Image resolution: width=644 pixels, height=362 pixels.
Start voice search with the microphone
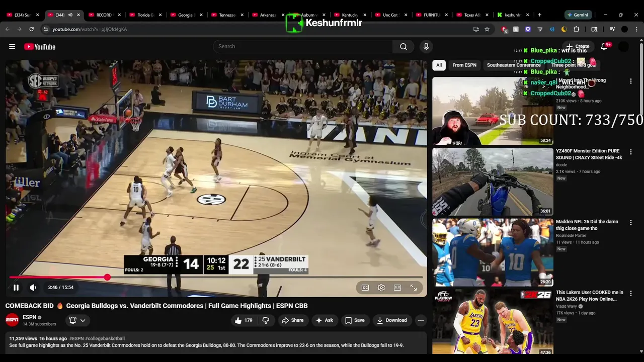coord(426,47)
